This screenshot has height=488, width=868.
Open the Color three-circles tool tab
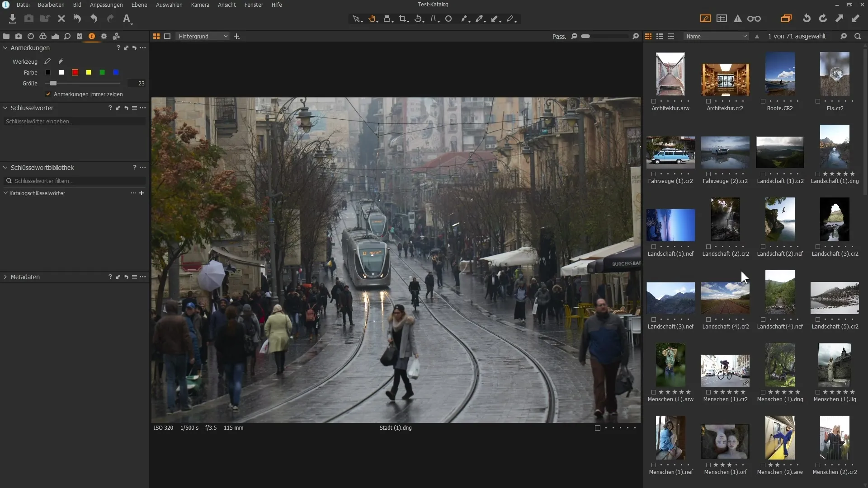pyautogui.click(x=43, y=36)
